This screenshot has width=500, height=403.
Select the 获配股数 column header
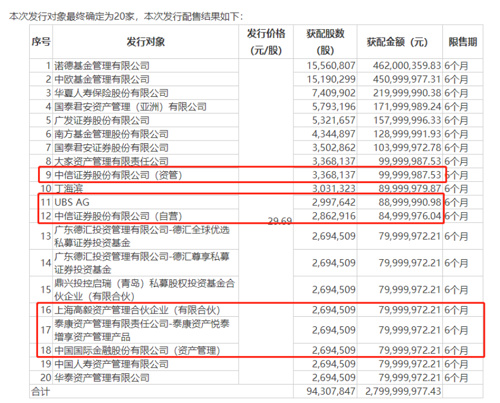[x=325, y=42]
